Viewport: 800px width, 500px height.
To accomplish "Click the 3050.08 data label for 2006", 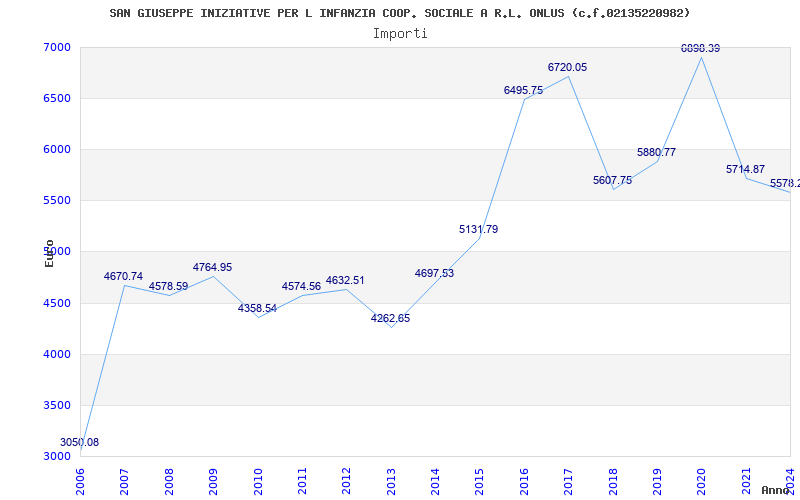I will pos(79,442).
